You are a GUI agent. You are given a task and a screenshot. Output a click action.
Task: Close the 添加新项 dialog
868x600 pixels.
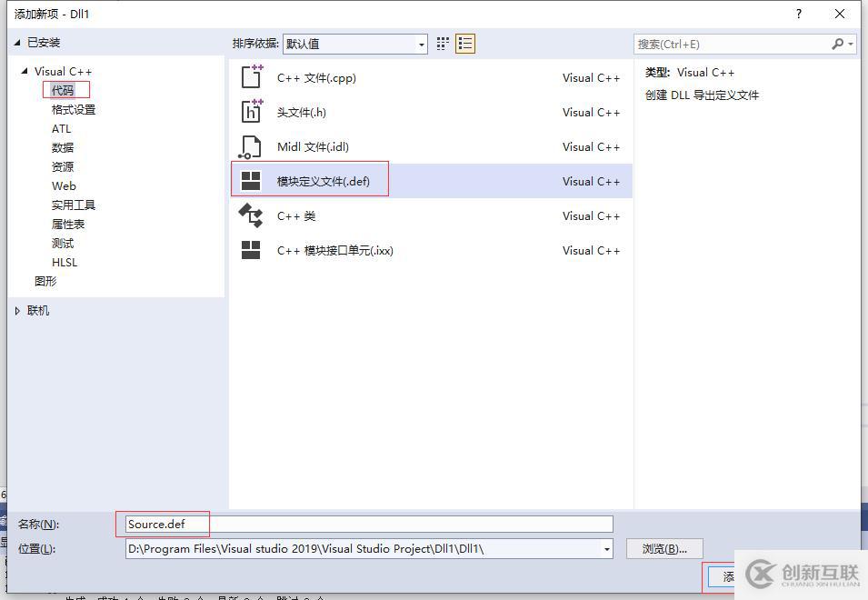click(840, 14)
